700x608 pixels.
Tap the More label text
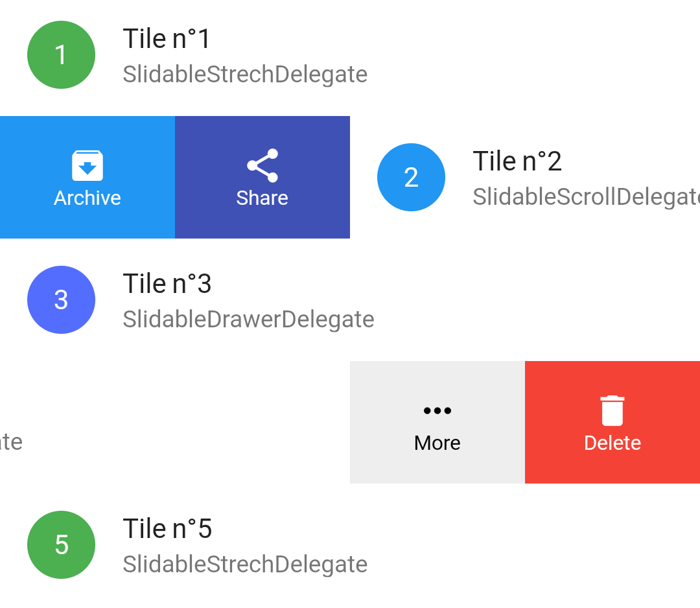coord(437,443)
